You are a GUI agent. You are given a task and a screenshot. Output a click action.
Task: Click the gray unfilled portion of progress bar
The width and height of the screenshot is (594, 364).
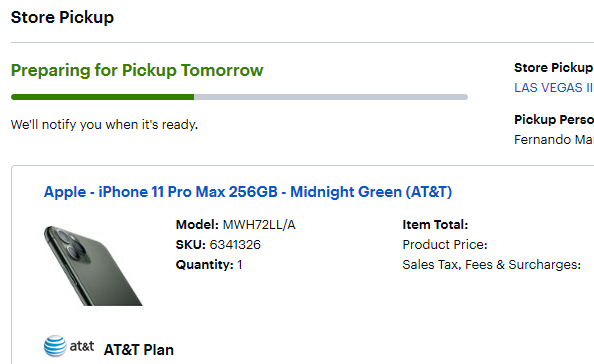click(331, 97)
